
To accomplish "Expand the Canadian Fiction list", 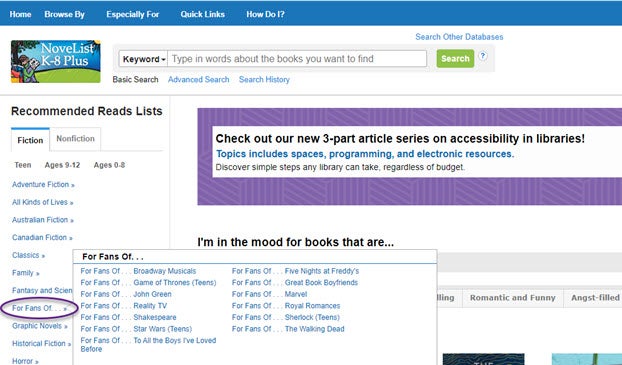I will click(42, 238).
